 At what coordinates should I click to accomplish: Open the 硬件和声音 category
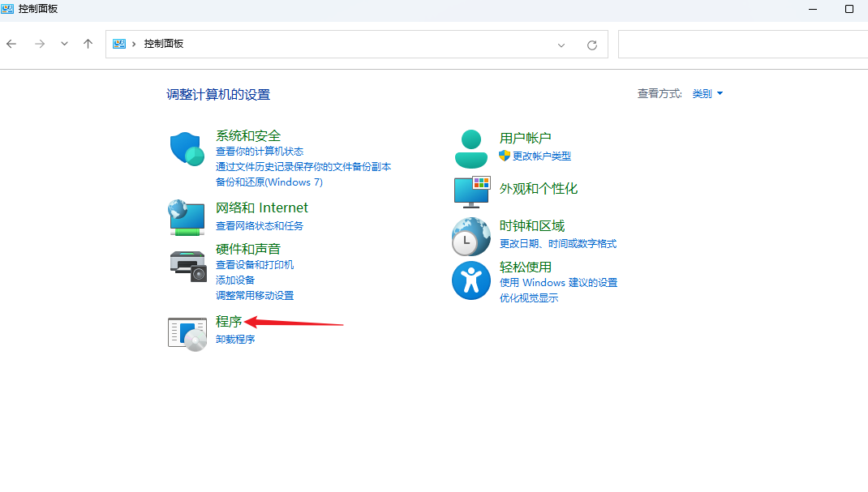pos(248,249)
